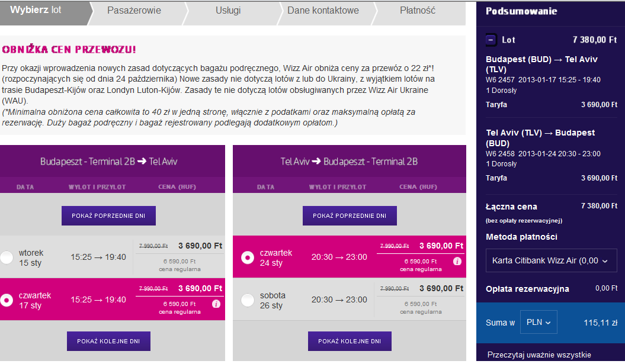Show next days for Budapeszt–Tel Aviv
This screenshot has width=625, height=364.
tap(108, 341)
